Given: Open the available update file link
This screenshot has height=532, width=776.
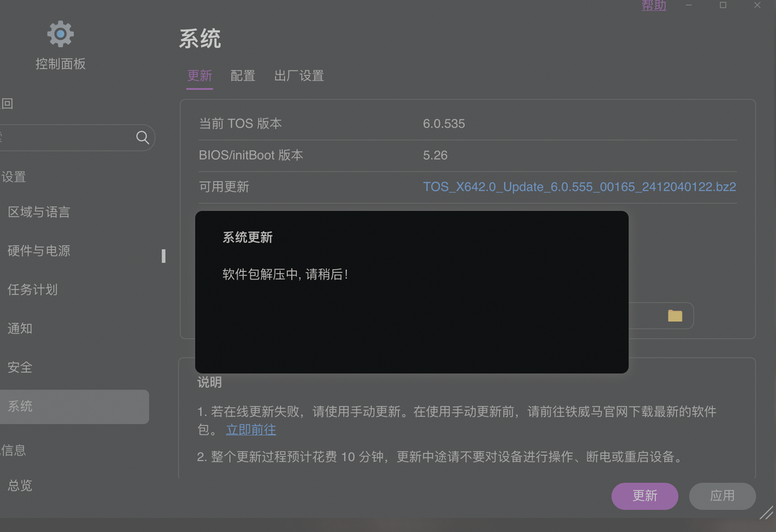Looking at the screenshot, I should click(x=580, y=187).
